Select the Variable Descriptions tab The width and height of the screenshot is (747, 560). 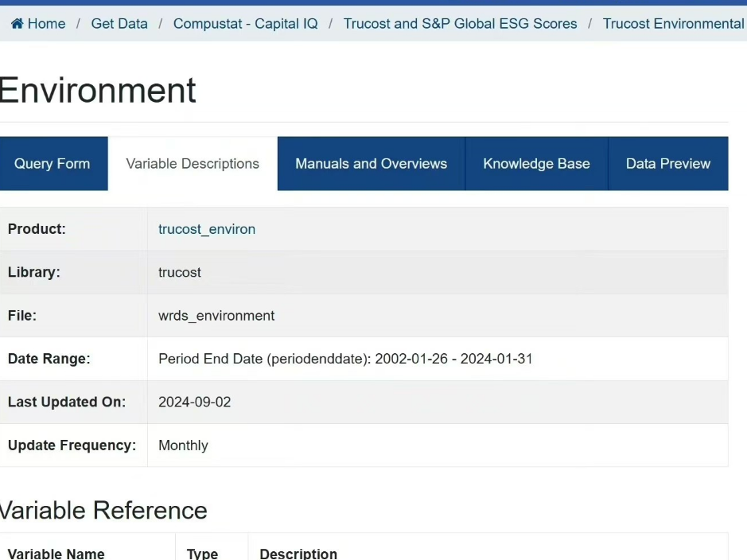click(x=192, y=163)
